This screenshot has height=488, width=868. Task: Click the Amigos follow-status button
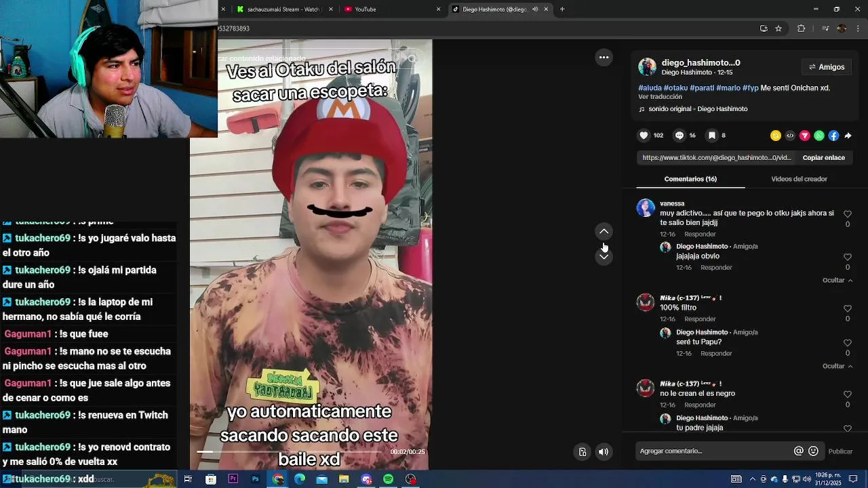click(x=827, y=67)
